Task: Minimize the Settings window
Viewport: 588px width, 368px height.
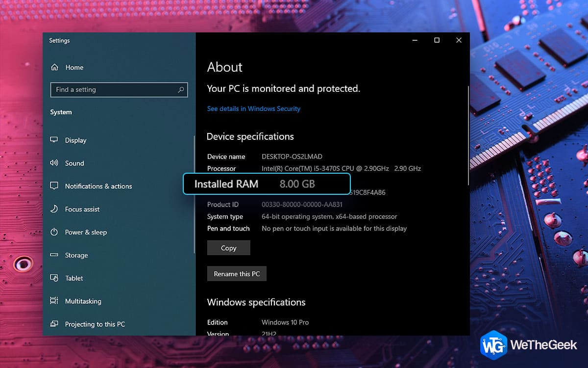Action: pyautogui.click(x=415, y=40)
